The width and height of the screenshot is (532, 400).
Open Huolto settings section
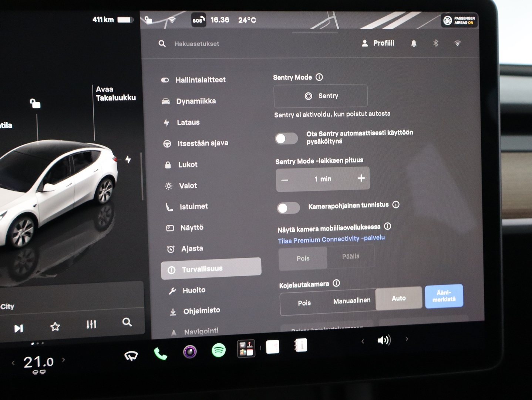(187, 290)
